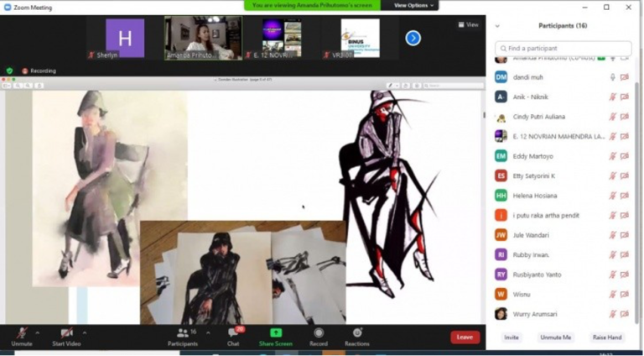Image resolution: width=644 pixels, height=356 pixels.
Task: Unmute microphone in bottom toolbar
Action: tap(21, 337)
